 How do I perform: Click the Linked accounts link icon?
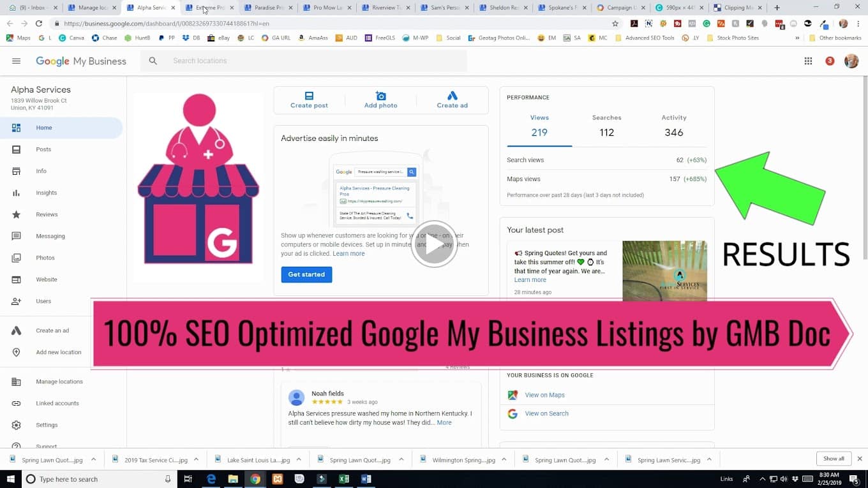click(x=17, y=403)
